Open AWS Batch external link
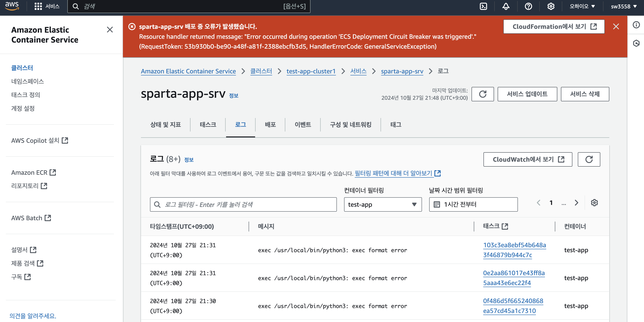Viewport: 644px width, 322px height. point(31,218)
